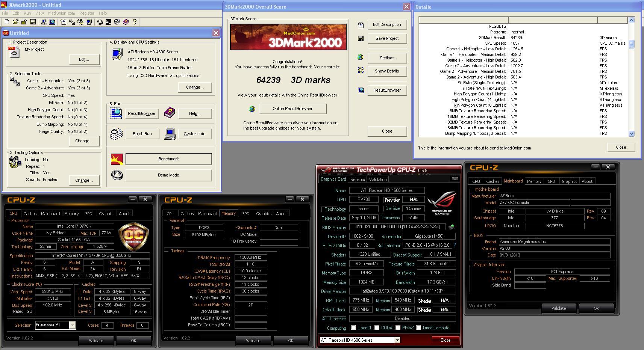Click the My Project description icon
Viewport: 644px width, 350px height.
[14, 52]
